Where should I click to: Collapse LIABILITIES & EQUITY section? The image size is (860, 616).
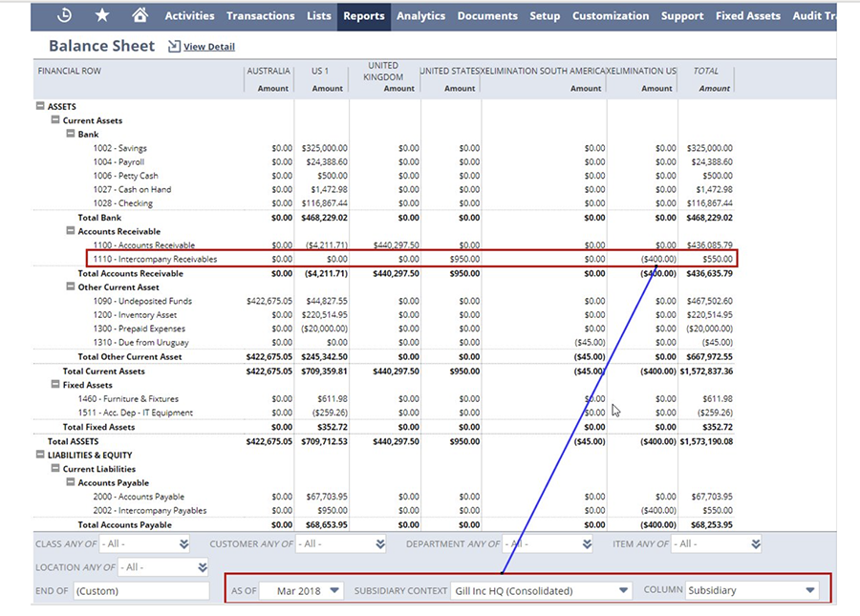(40, 456)
